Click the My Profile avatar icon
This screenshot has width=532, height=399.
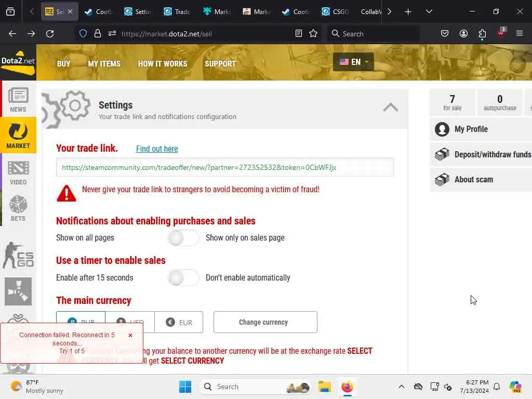tap(442, 129)
